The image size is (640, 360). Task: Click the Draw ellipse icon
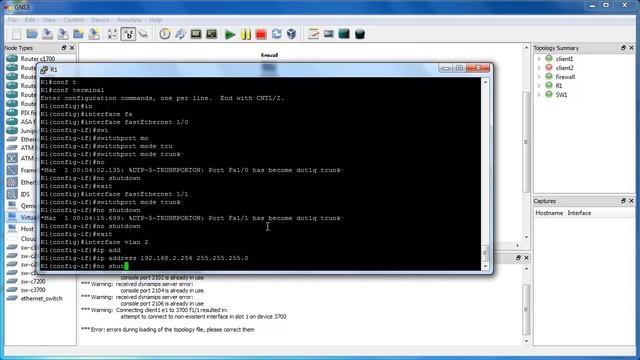point(360,34)
